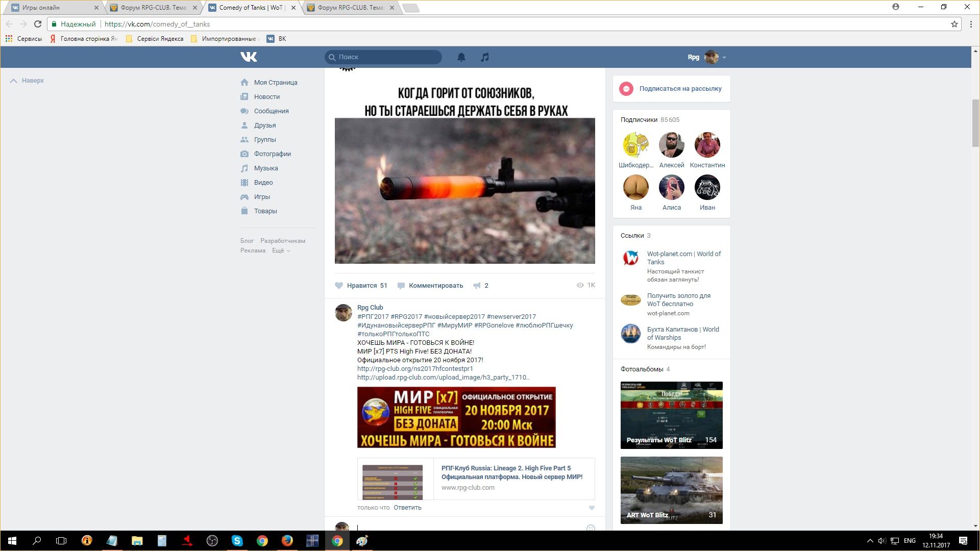Open the emoji smiley picker in comment box
The width and height of the screenshot is (980, 551).
coord(591,528)
